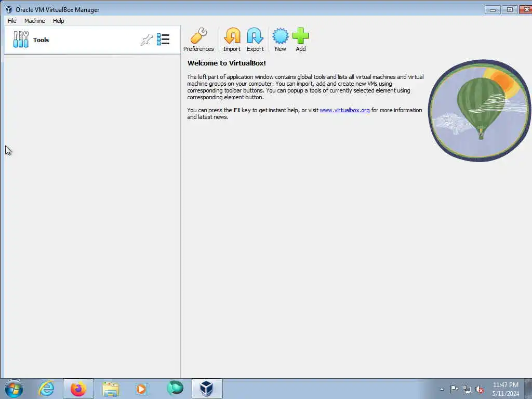The image size is (532, 399).
Task: Click the Welcome to VirtualBox! heading
Action: (227, 63)
